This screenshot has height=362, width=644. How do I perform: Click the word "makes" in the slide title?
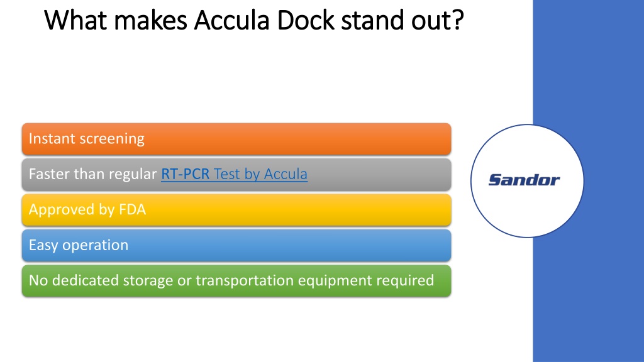(x=151, y=19)
